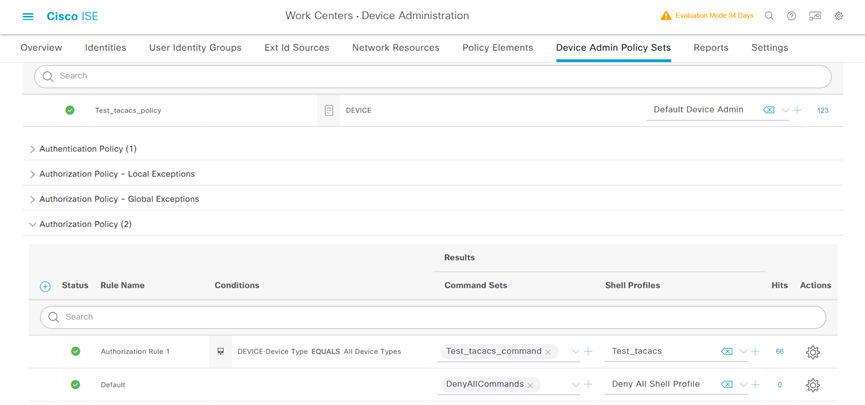
Task: Click the top policy set search field
Action: tap(432, 76)
